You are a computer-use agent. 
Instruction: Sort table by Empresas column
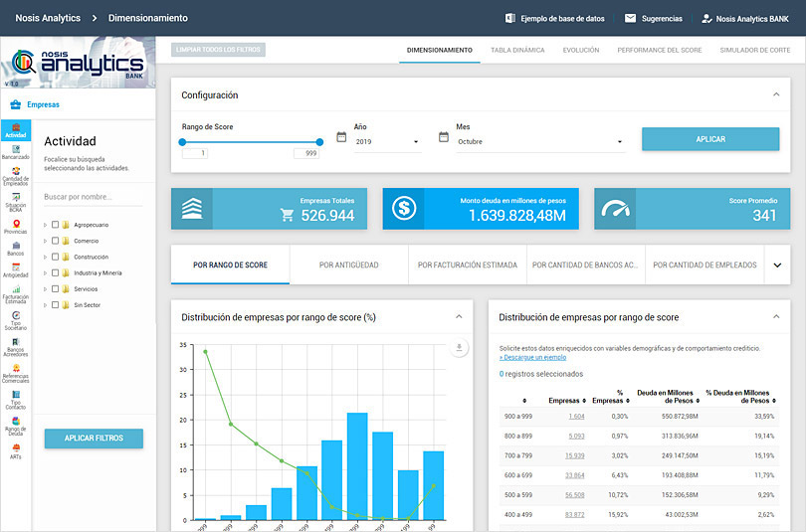(x=567, y=401)
